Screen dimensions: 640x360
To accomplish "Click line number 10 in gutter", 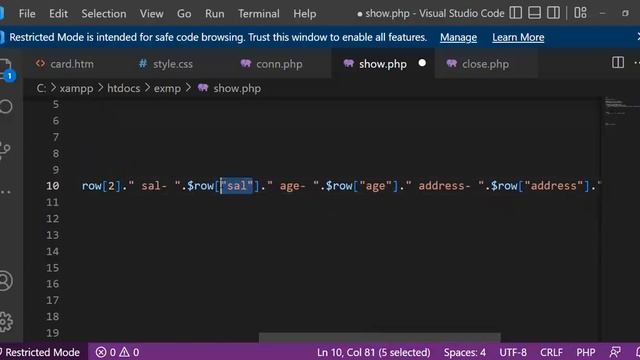I will coord(52,186).
